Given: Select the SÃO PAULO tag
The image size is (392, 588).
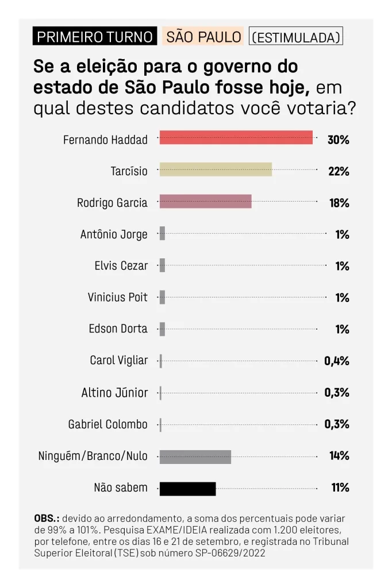Looking at the screenshot, I should (x=203, y=36).
